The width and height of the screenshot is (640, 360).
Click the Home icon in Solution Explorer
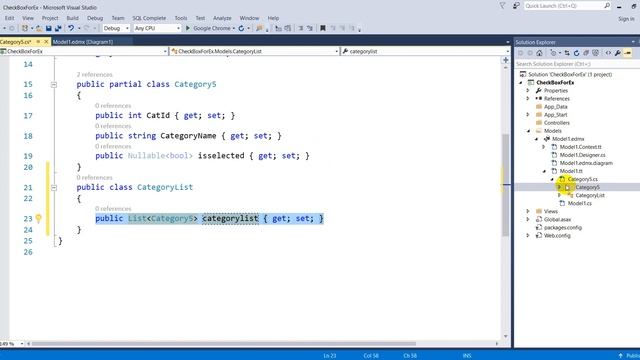pyautogui.click(x=539, y=53)
